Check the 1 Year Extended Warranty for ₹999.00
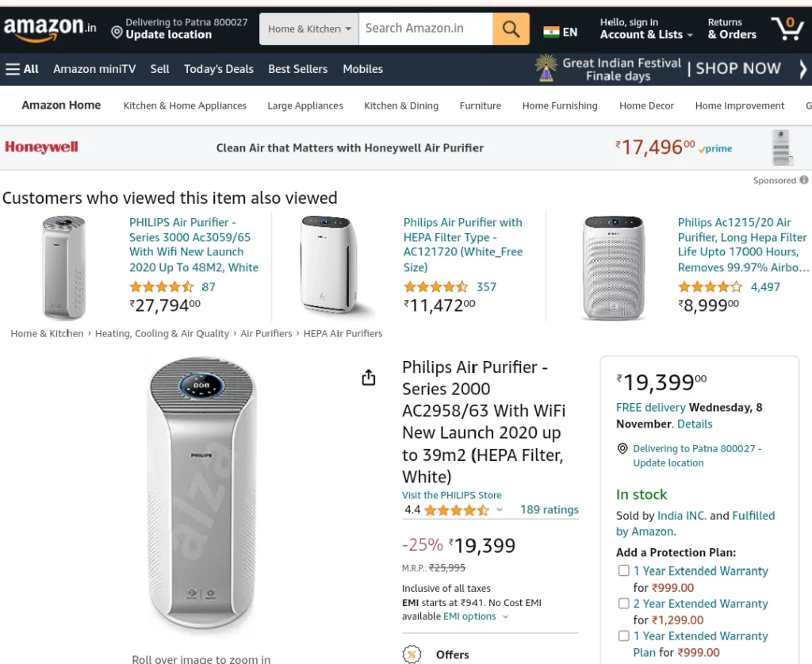 tap(623, 570)
